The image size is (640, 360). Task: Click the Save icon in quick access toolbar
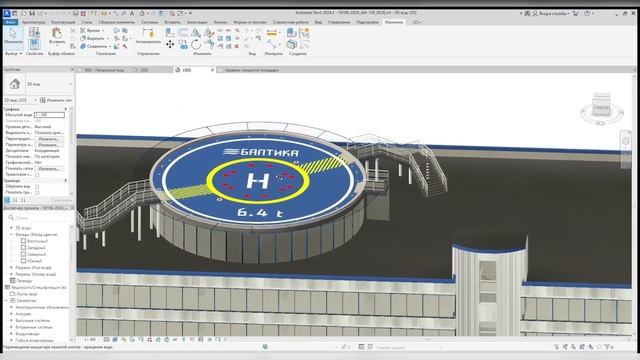click(x=31, y=13)
